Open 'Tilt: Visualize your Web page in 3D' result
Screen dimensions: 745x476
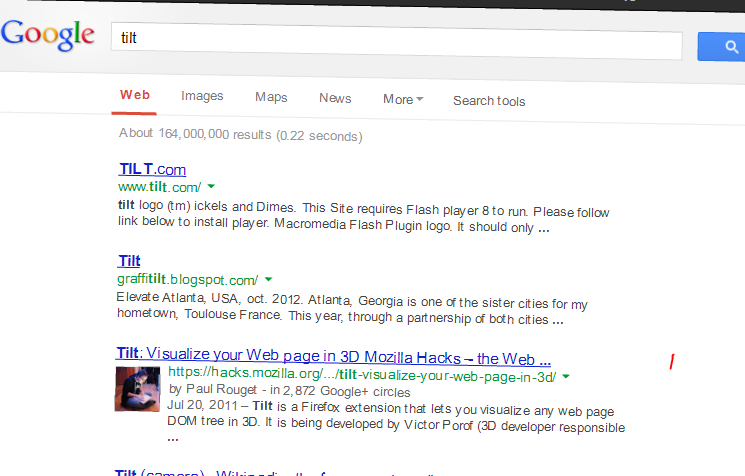click(x=333, y=355)
